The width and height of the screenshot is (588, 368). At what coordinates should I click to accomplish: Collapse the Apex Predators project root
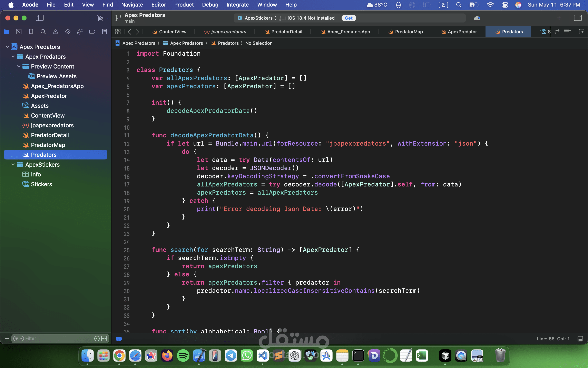7,47
